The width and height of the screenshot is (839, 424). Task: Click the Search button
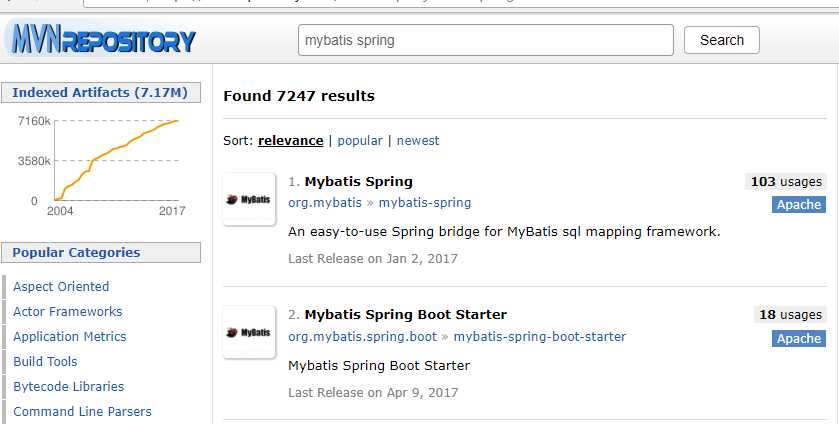point(721,40)
